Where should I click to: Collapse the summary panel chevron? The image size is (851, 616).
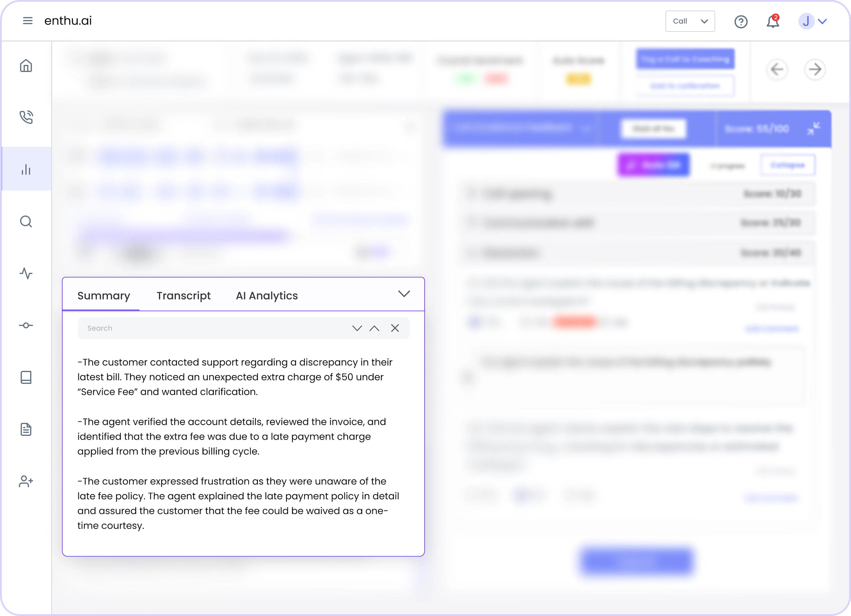(x=404, y=294)
